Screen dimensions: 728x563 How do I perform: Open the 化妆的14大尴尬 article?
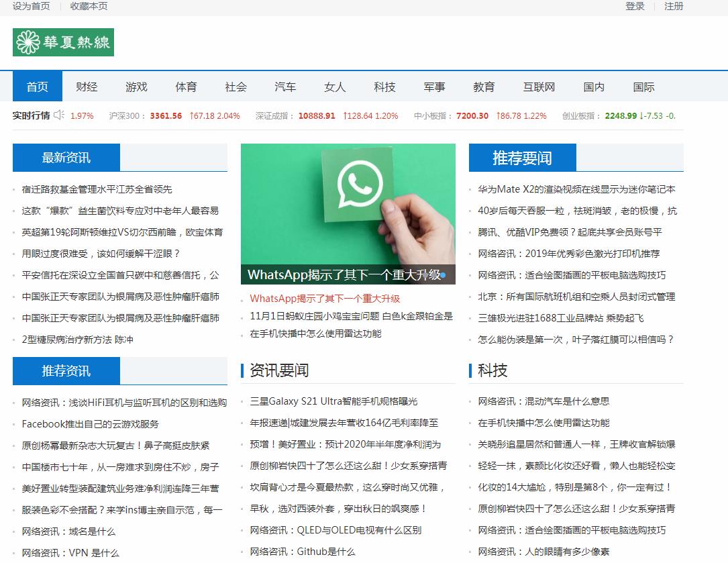click(x=575, y=487)
